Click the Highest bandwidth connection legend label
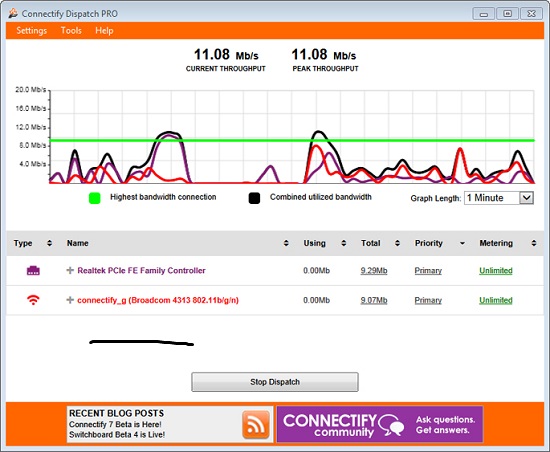The height and width of the screenshot is (452, 550). pyautogui.click(x=163, y=197)
